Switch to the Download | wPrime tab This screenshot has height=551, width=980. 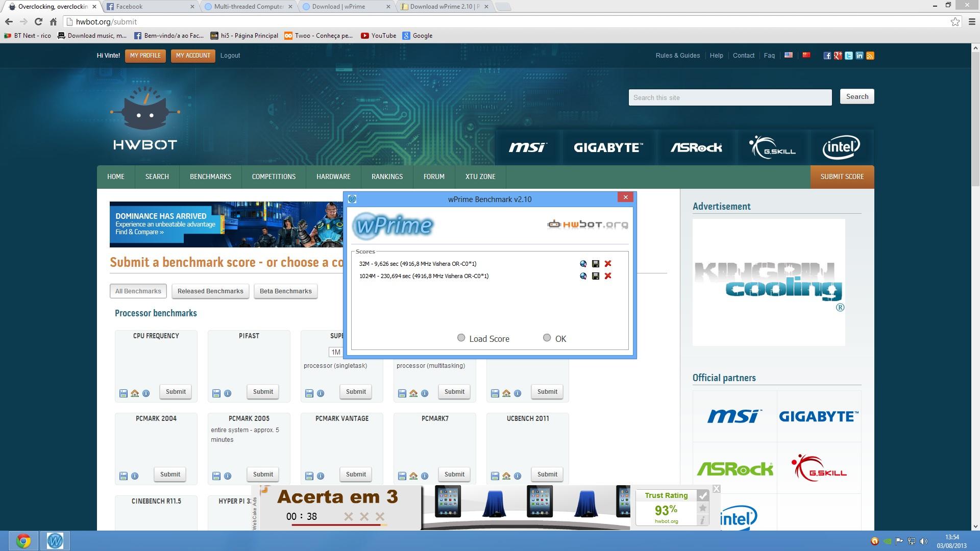[x=347, y=7]
